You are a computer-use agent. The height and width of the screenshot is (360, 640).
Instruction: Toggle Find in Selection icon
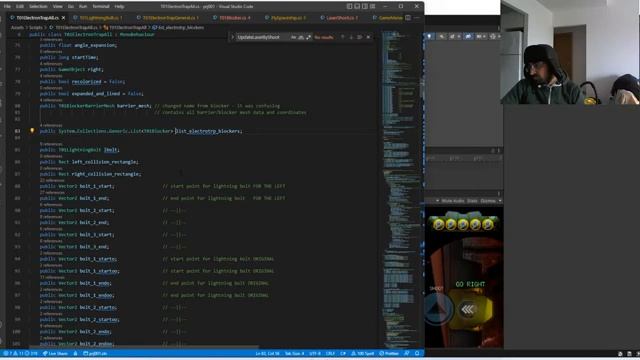coord(360,37)
